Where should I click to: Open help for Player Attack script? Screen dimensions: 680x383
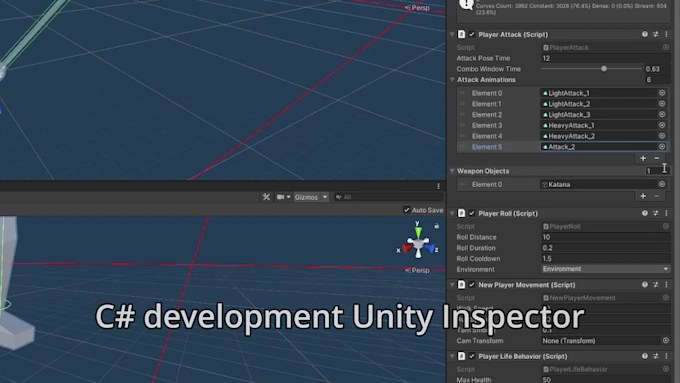click(x=644, y=34)
